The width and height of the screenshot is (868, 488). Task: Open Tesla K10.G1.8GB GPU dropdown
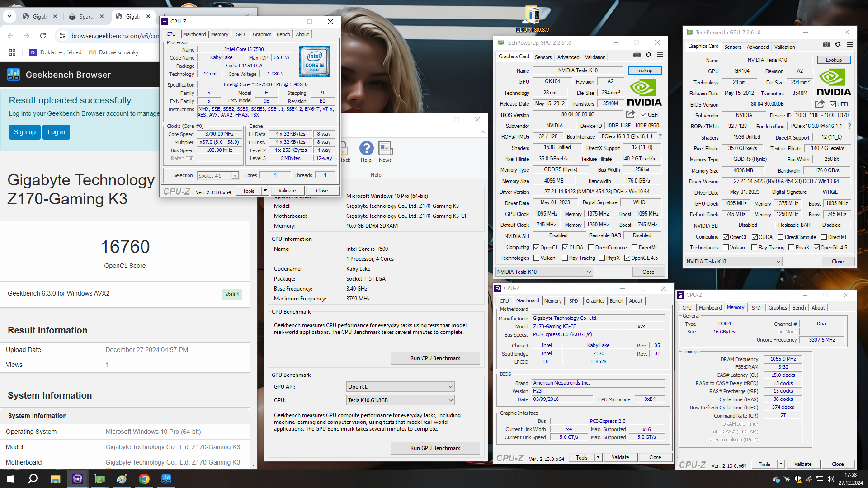[400, 400]
